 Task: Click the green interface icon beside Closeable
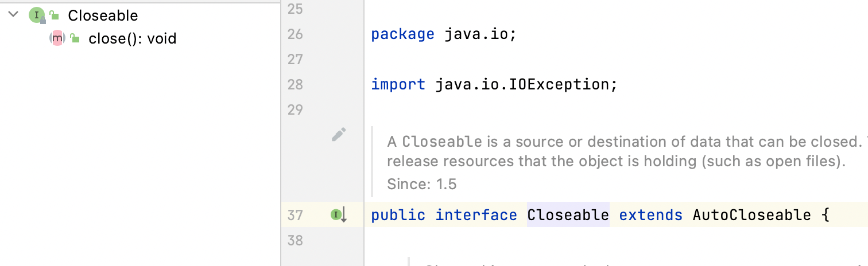pos(36,15)
